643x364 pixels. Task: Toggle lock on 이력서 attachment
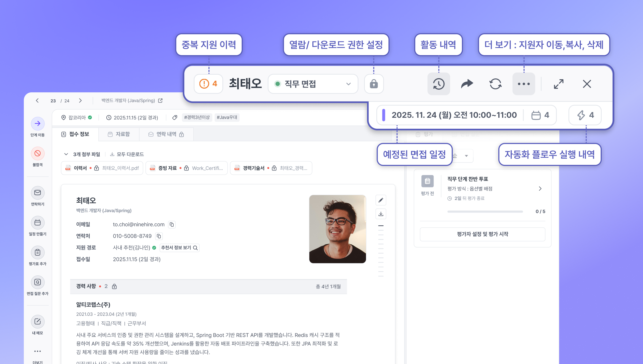(x=97, y=168)
